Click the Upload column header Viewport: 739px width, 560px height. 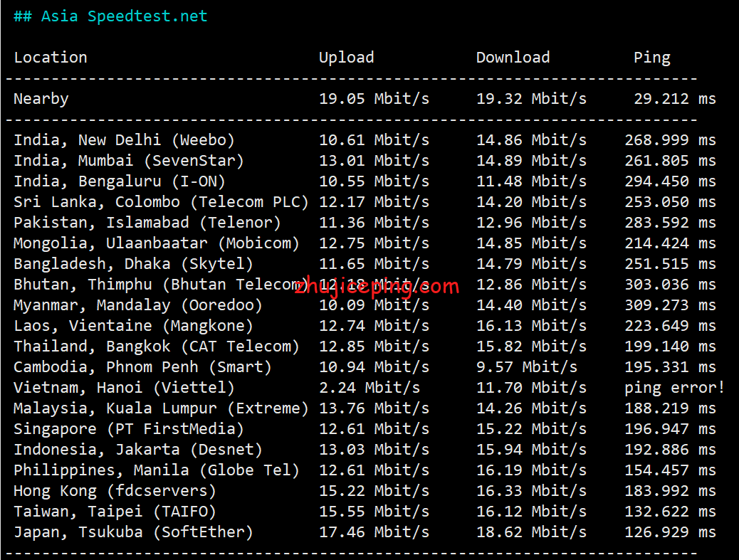coord(346,58)
